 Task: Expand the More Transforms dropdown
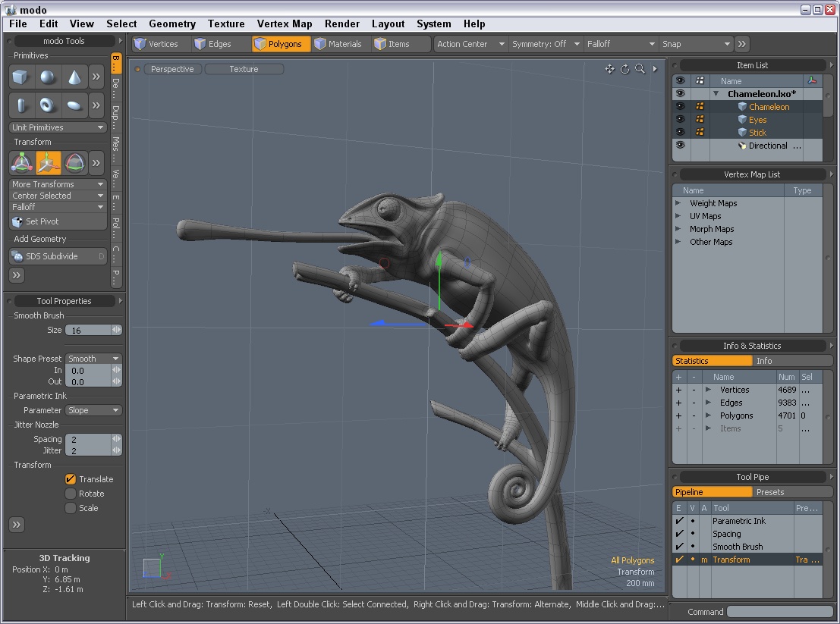(58, 183)
